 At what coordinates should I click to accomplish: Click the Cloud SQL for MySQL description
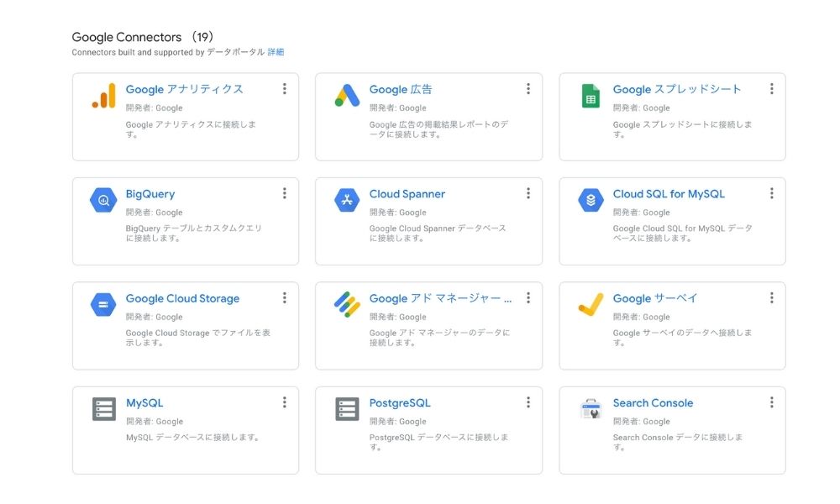pos(683,233)
